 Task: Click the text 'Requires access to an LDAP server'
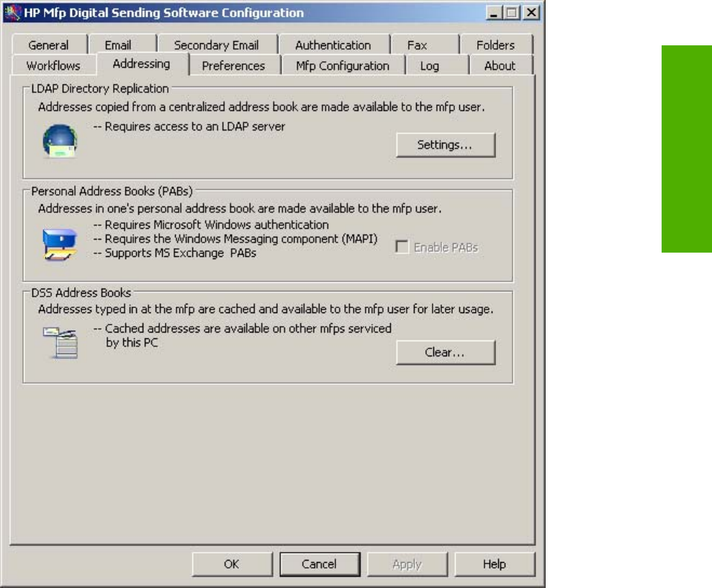point(195,127)
